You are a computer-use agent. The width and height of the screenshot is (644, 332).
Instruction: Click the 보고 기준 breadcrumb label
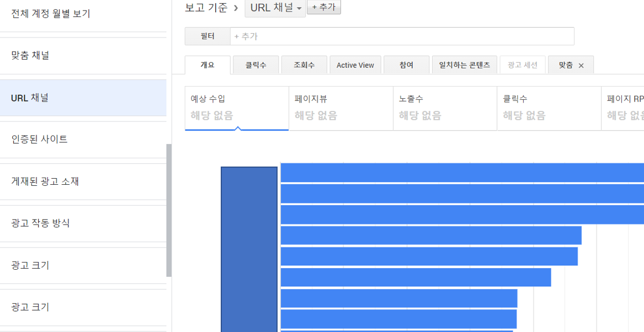pos(206,7)
